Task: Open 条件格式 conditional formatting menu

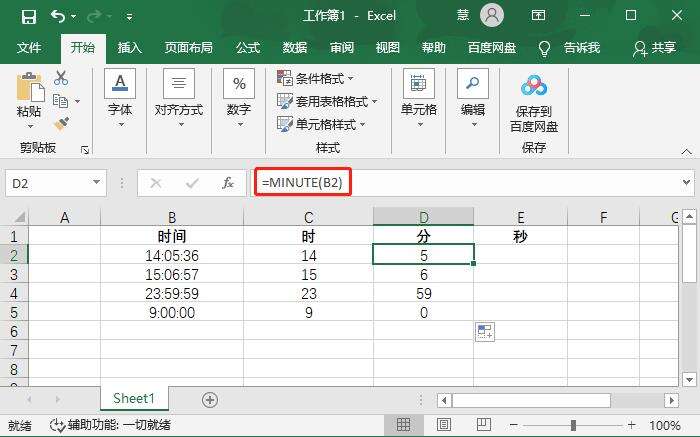Action: pos(315,79)
